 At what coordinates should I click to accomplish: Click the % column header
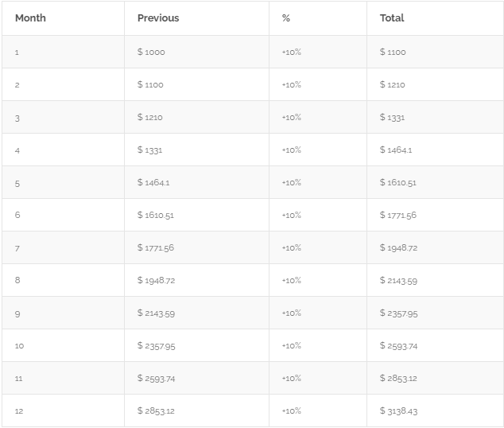coord(286,18)
